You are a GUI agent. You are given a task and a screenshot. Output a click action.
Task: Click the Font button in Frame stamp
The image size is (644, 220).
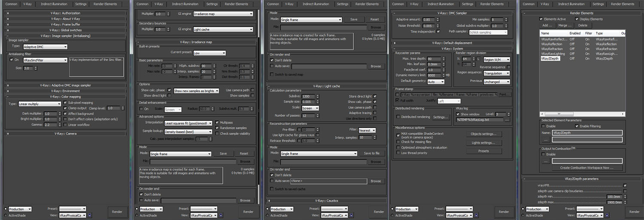(505, 95)
